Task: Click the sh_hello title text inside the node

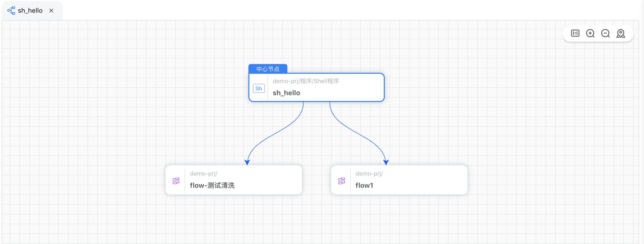Action: click(x=286, y=93)
